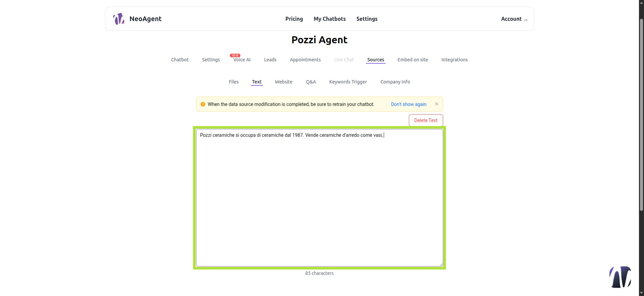This screenshot has height=296, width=644.
Task: Click the retrain your chatbot notice text
Action: [x=291, y=104]
